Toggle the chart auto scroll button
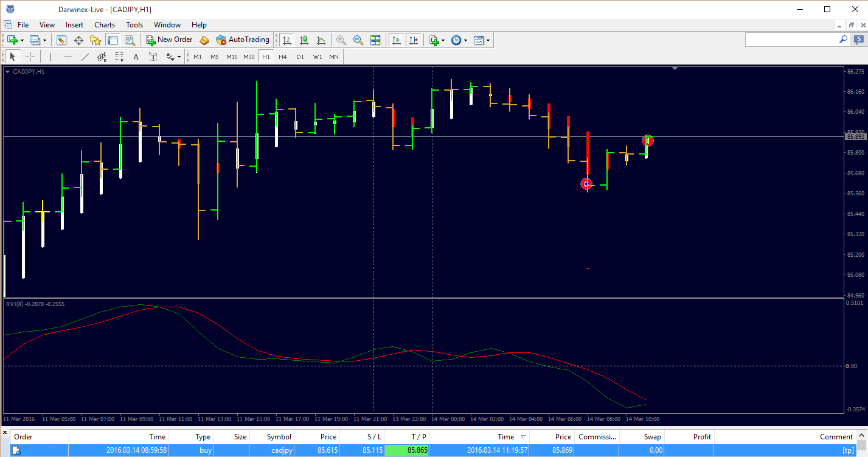This screenshot has width=868, height=457. pos(397,40)
